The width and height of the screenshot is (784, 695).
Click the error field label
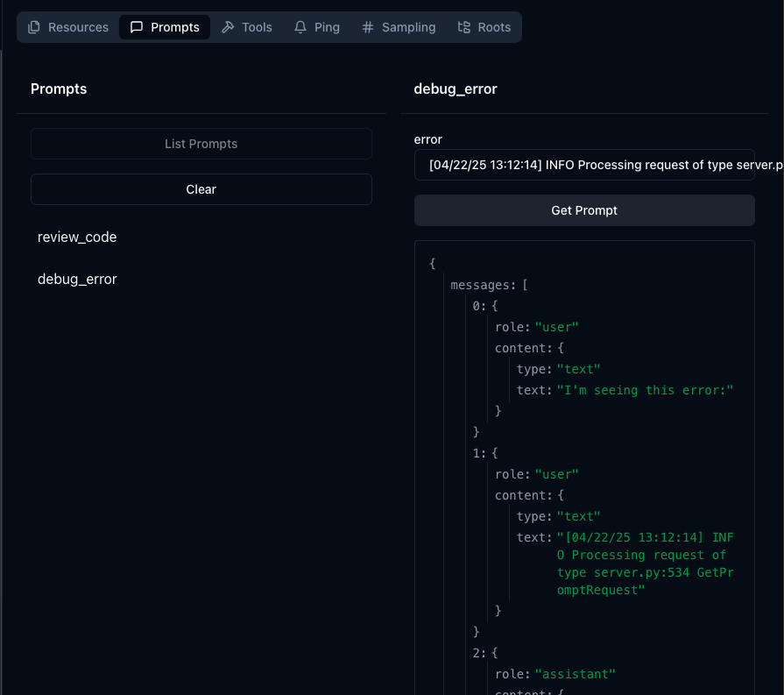click(428, 139)
